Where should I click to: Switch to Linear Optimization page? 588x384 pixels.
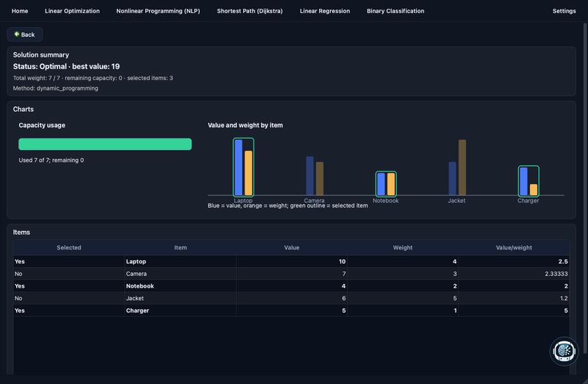72,11
